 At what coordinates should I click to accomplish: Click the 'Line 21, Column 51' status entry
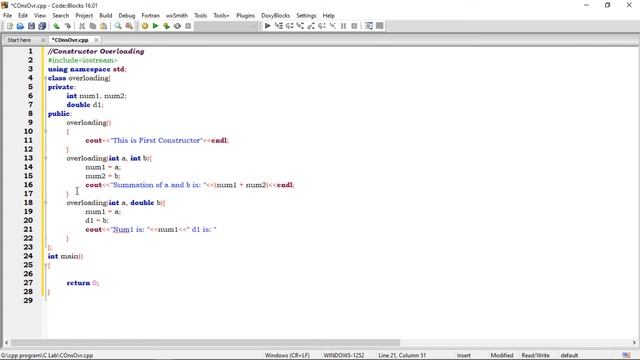tap(402, 356)
